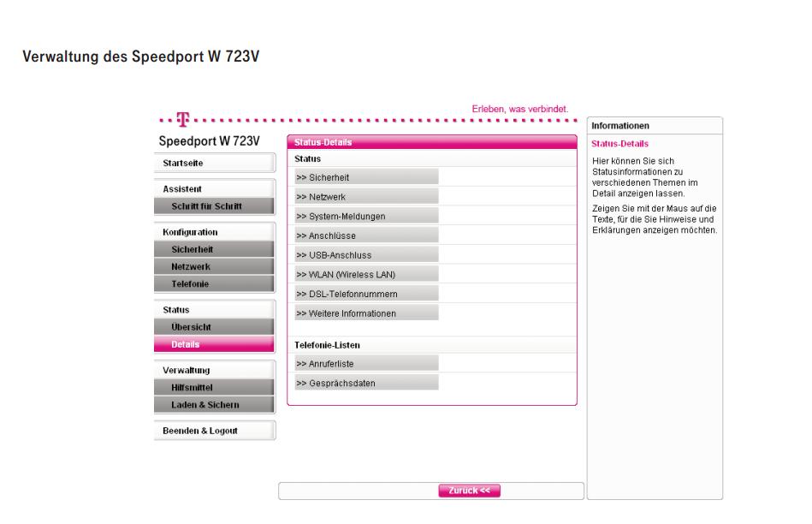
Task: Open Telefonie configuration in sidebar
Action: [x=214, y=283]
